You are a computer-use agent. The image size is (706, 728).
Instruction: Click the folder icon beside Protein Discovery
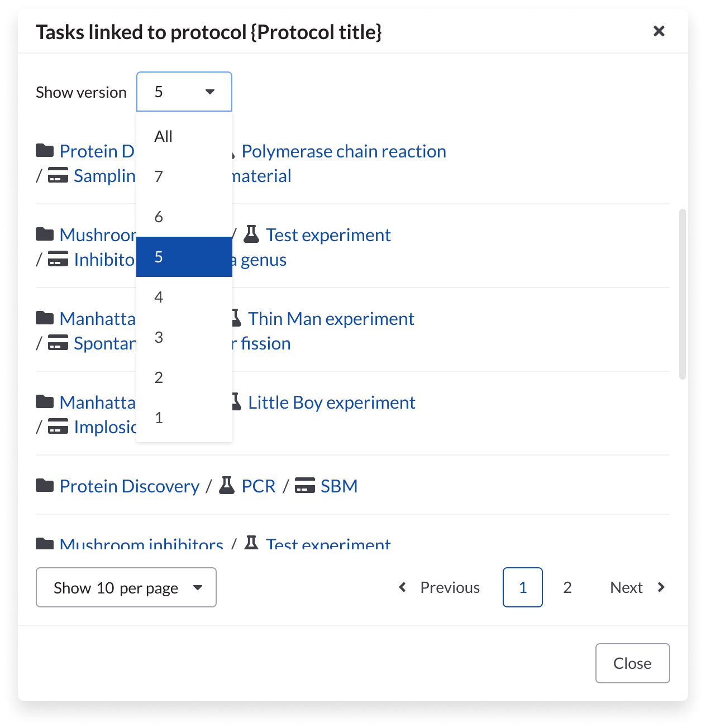click(45, 486)
